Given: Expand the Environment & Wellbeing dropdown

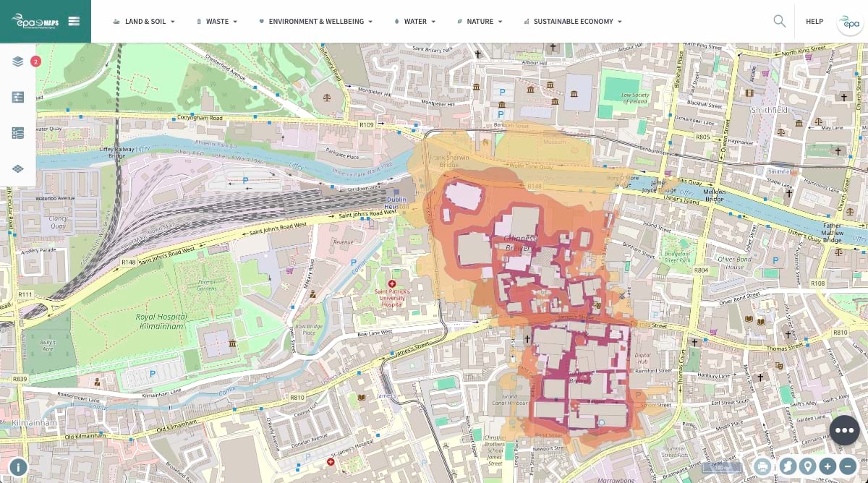Looking at the screenshot, I should (316, 22).
